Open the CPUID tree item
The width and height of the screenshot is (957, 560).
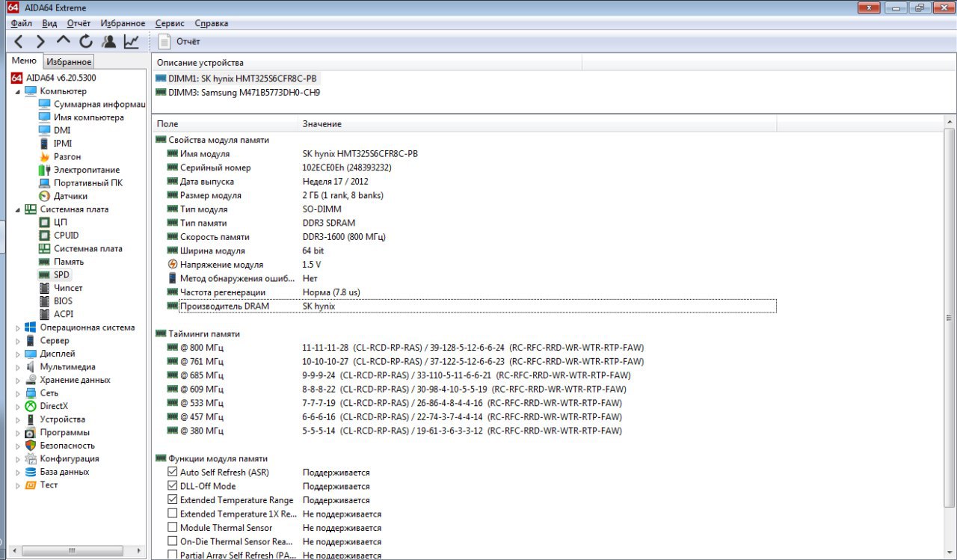58,236
